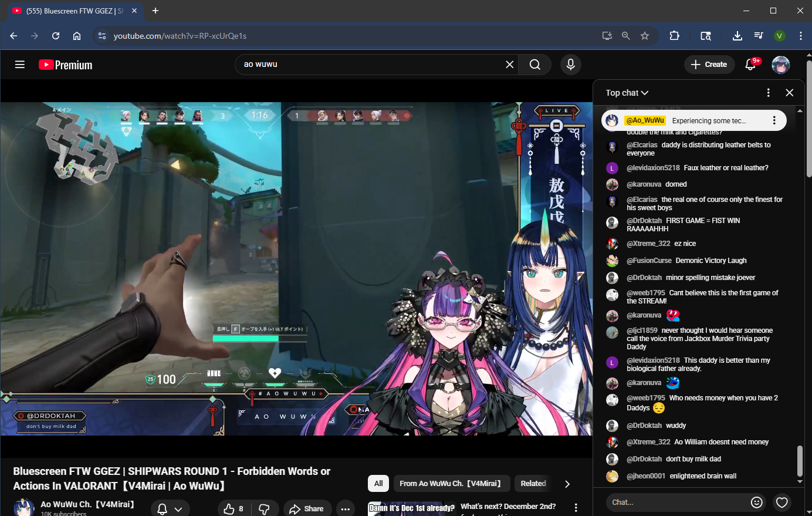The width and height of the screenshot is (812, 516).
Task: View site information icon
Action: tap(102, 36)
